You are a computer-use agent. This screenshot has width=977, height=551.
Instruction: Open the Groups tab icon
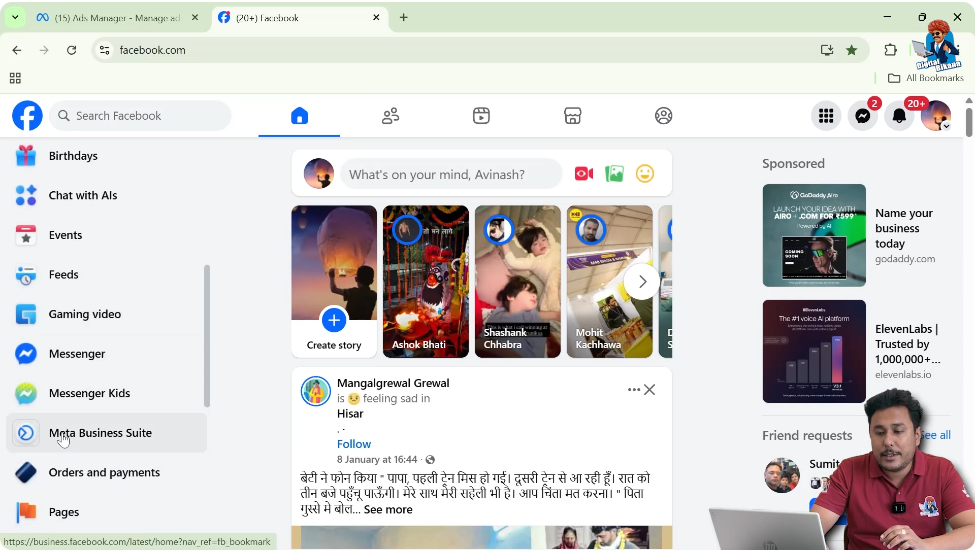(664, 116)
